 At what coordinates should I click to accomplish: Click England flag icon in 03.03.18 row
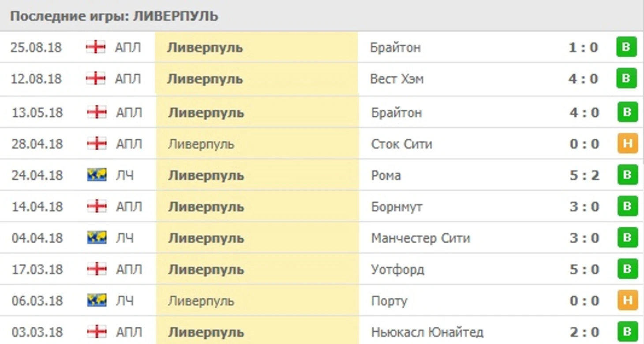pos(97,332)
